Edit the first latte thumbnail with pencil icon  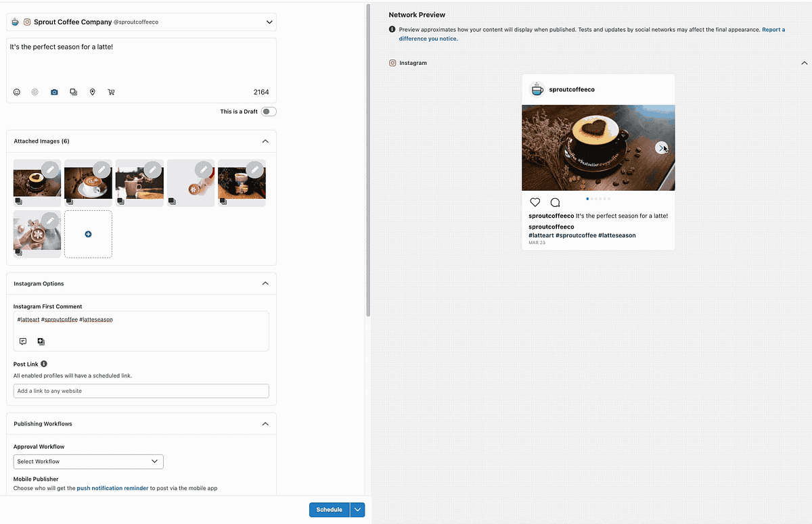[x=50, y=170]
